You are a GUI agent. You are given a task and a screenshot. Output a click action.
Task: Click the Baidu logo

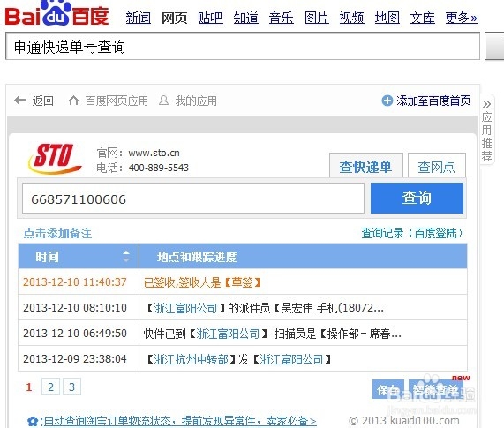[x=57, y=13]
